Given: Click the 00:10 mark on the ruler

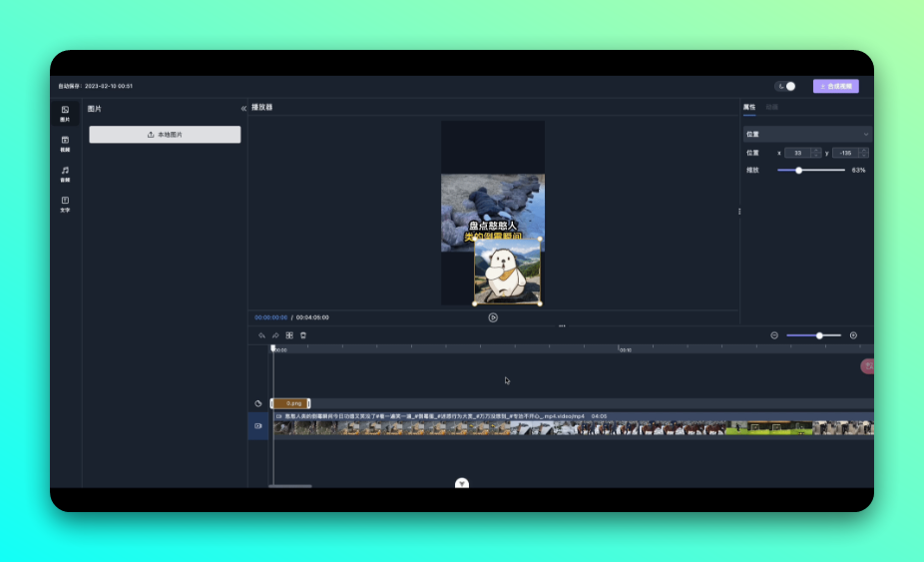Looking at the screenshot, I should (x=626, y=349).
